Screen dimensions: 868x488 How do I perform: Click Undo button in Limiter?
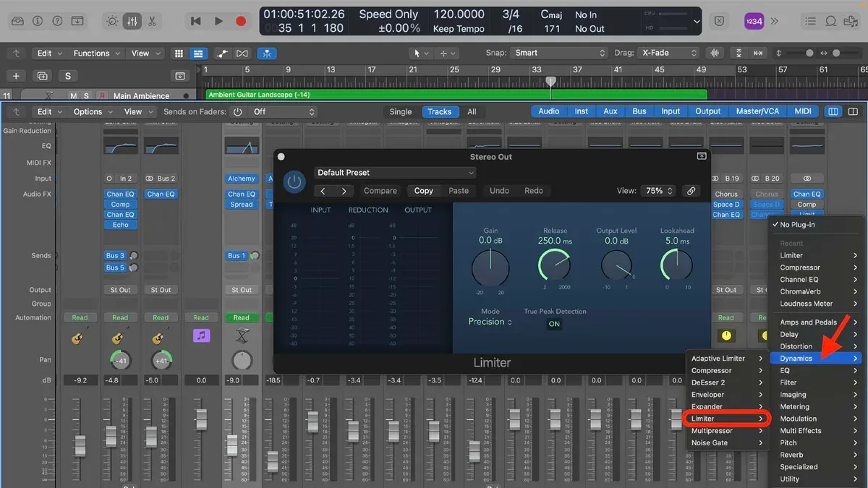[x=499, y=191]
